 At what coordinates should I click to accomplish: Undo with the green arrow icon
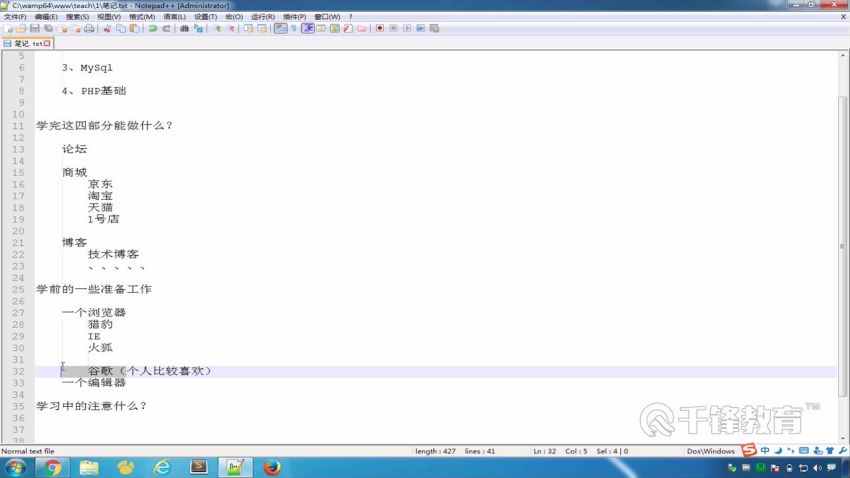pyautogui.click(x=153, y=28)
